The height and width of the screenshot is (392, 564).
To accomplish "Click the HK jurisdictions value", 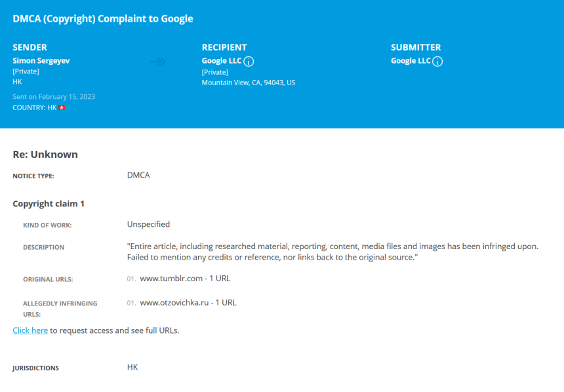I will coord(132,367).
